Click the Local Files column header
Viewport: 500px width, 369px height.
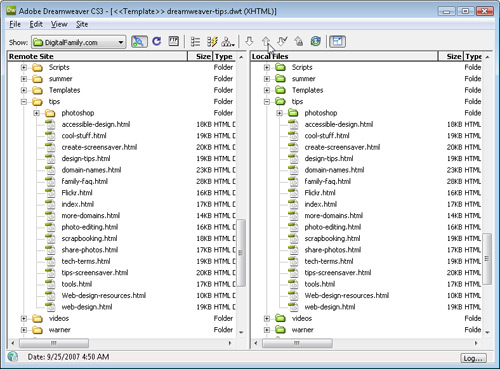(344, 56)
